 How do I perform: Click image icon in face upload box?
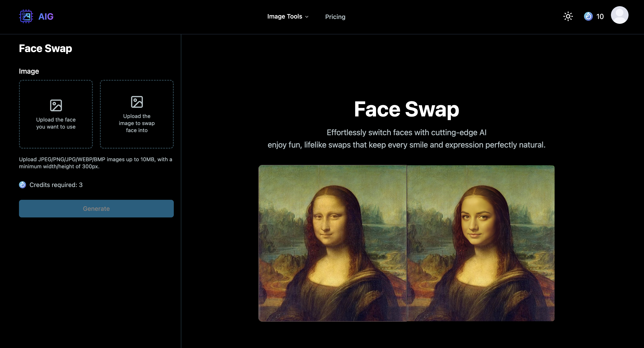56,105
